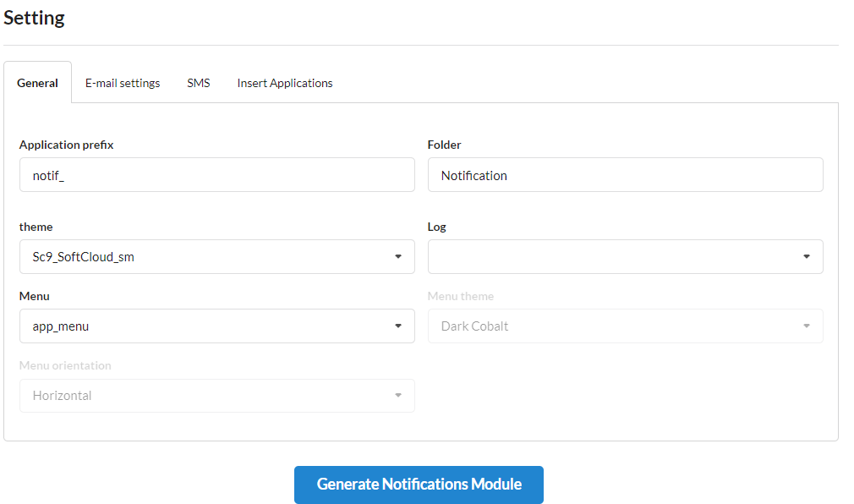Click the Menu field label
Image resolution: width=854 pixels, height=504 pixels.
pyautogui.click(x=35, y=296)
